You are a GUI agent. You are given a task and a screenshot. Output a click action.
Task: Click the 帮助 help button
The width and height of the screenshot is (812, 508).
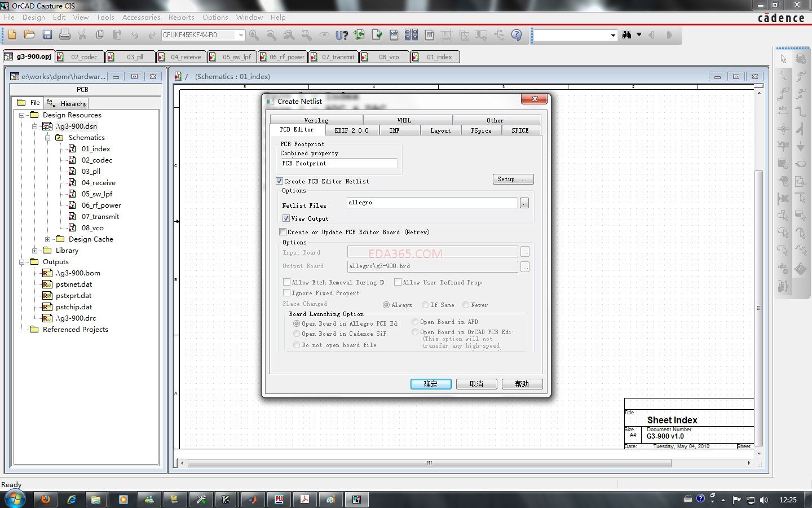tap(522, 384)
